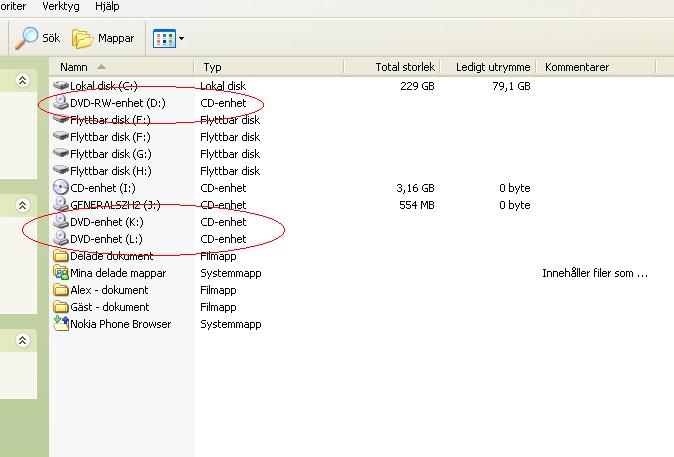Toggle the Mappar folders pane button

[x=103, y=39]
